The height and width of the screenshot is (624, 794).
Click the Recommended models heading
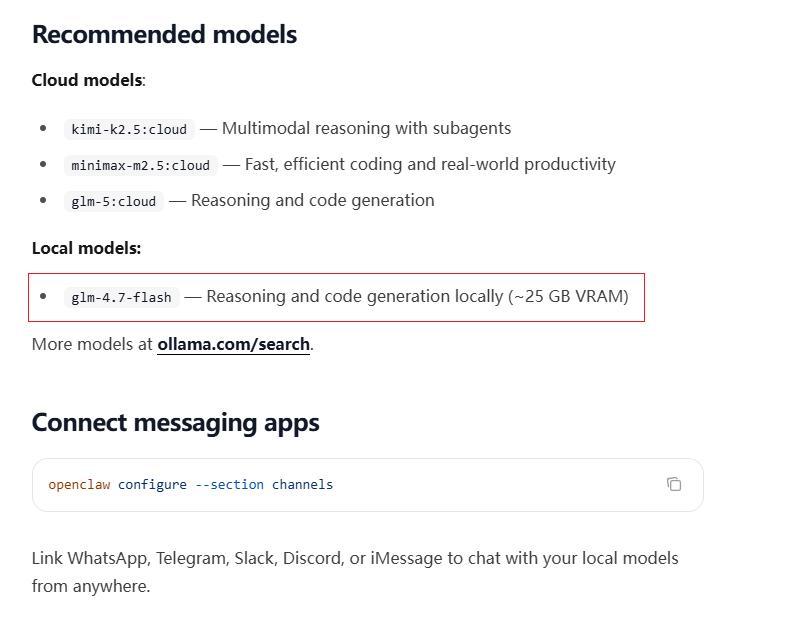tap(164, 34)
